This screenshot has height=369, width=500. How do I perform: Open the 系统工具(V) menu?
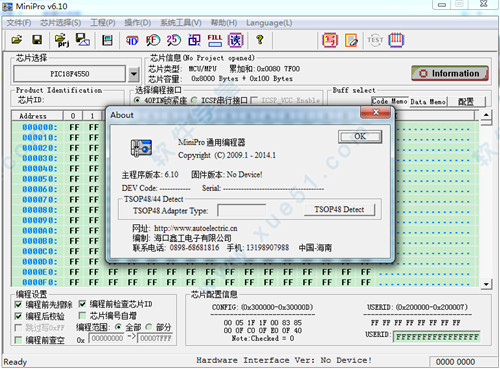[181, 23]
